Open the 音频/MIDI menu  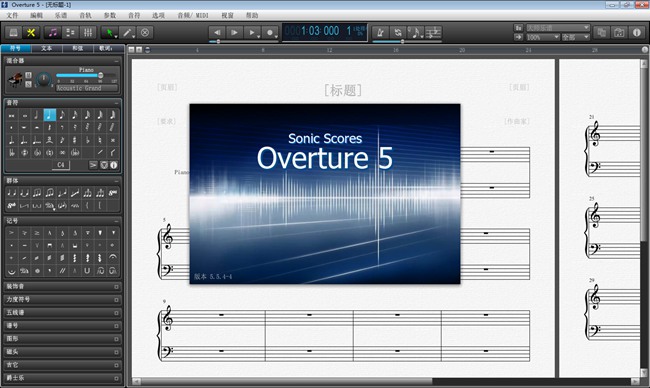pyautogui.click(x=193, y=15)
